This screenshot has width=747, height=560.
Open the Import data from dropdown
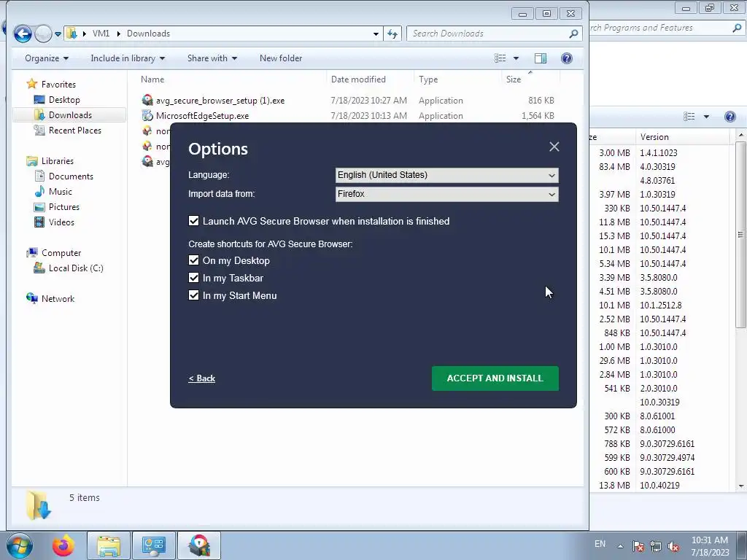point(447,194)
